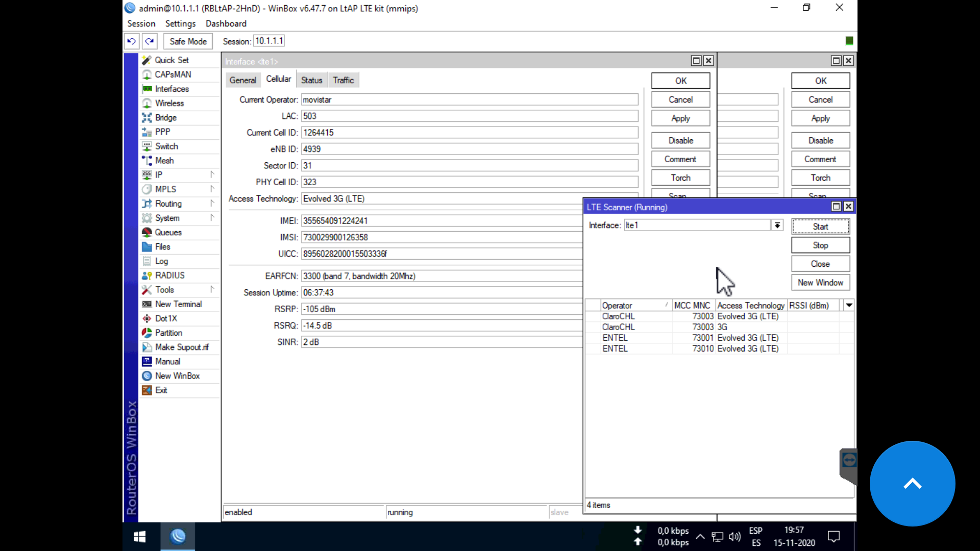Click Disable in Interface lte1 window
Viewport: 980px width, 551px height.
click(x=680, y=140)
